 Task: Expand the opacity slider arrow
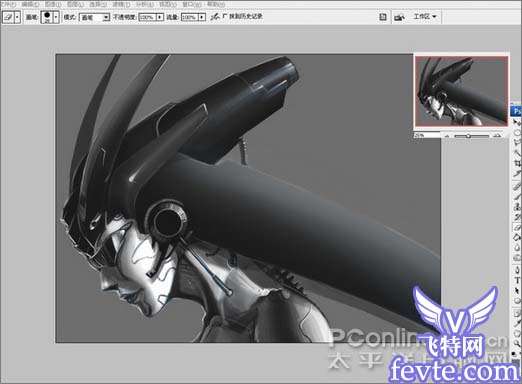click(x=160, y=17)
